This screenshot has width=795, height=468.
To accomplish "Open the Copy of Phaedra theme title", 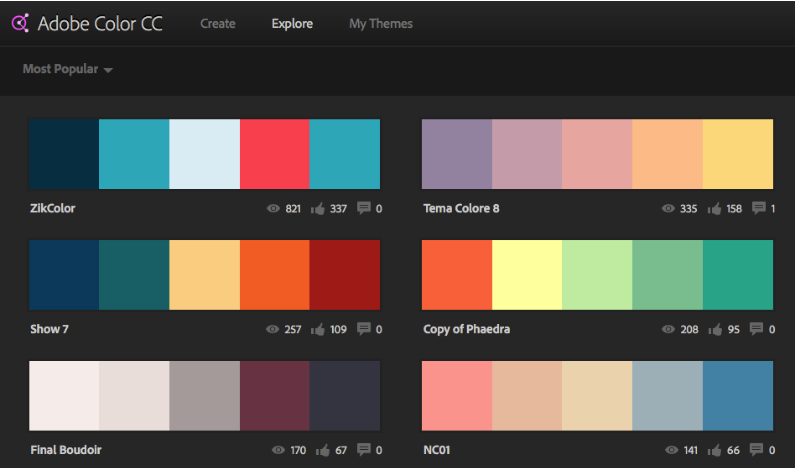I will tap(466, 329).
